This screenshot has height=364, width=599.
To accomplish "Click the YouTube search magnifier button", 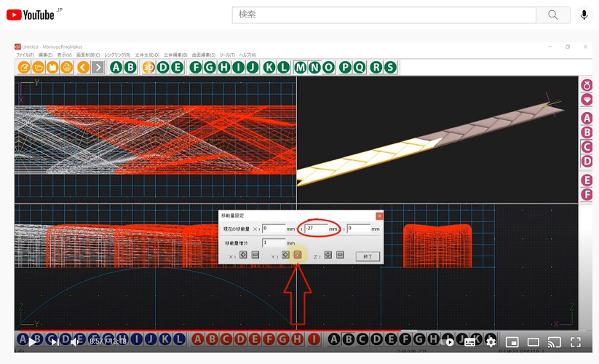I will (x=552, y=15).
